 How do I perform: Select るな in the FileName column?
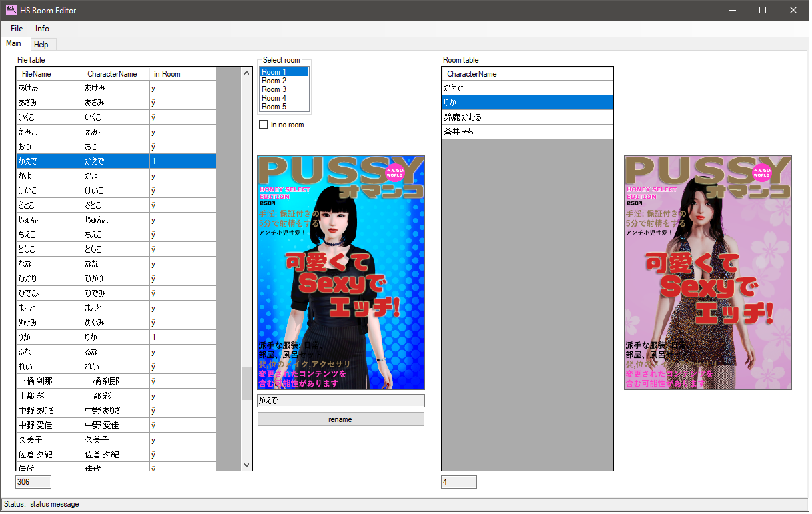coord(50,352)
